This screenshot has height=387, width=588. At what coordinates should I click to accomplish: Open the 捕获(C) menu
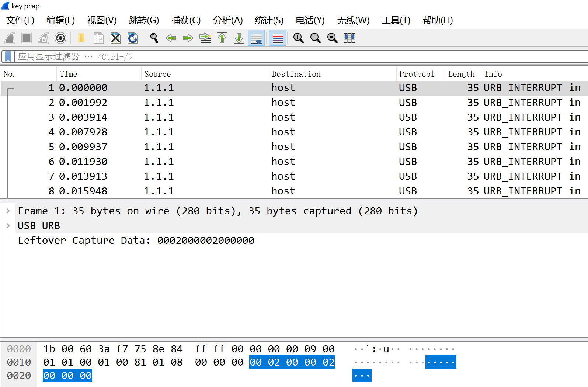[186, 20]
